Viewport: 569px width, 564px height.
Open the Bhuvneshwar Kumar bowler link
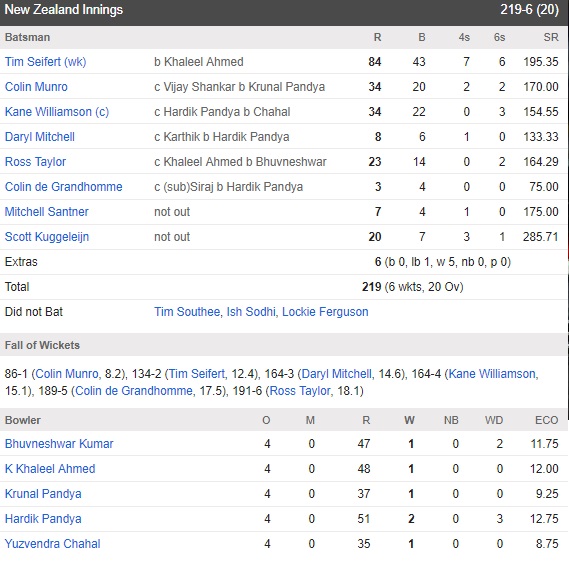pyautogui.click(x=59, y=444)
